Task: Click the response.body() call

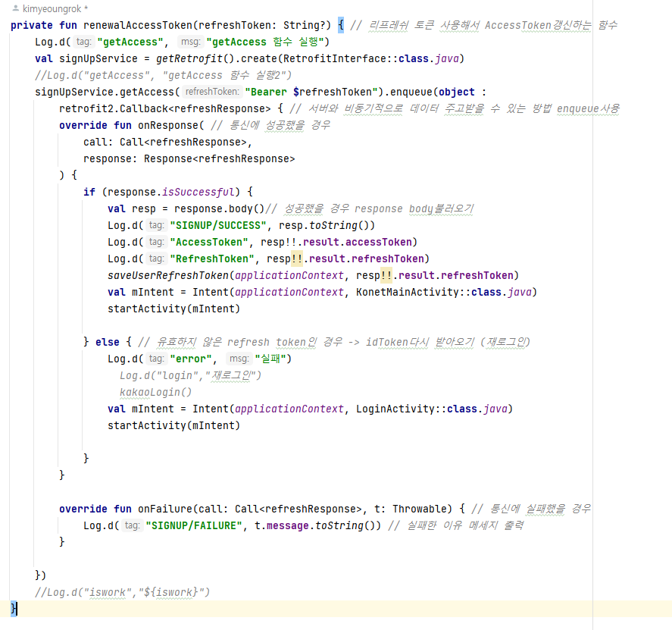Action: coord(219,208)
